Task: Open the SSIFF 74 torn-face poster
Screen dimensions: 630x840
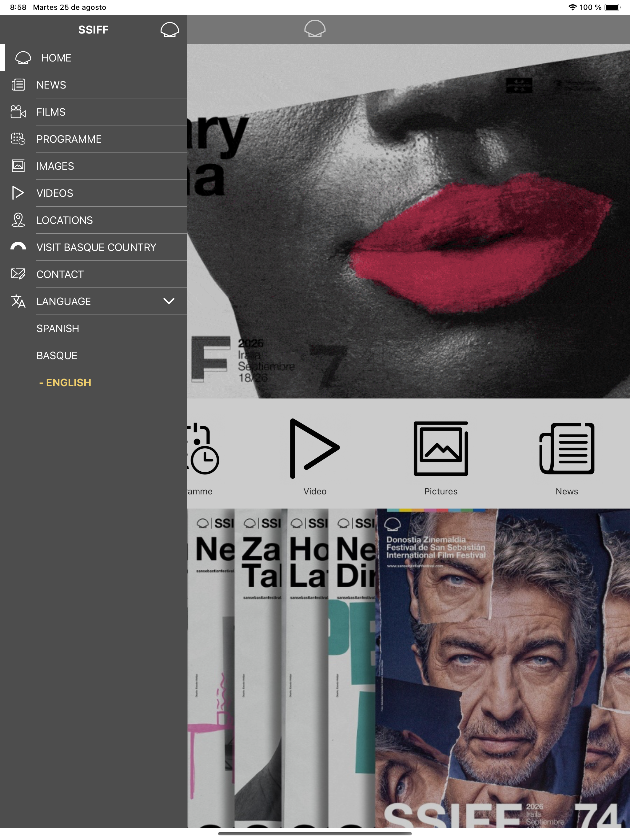Action: [503, 668]
